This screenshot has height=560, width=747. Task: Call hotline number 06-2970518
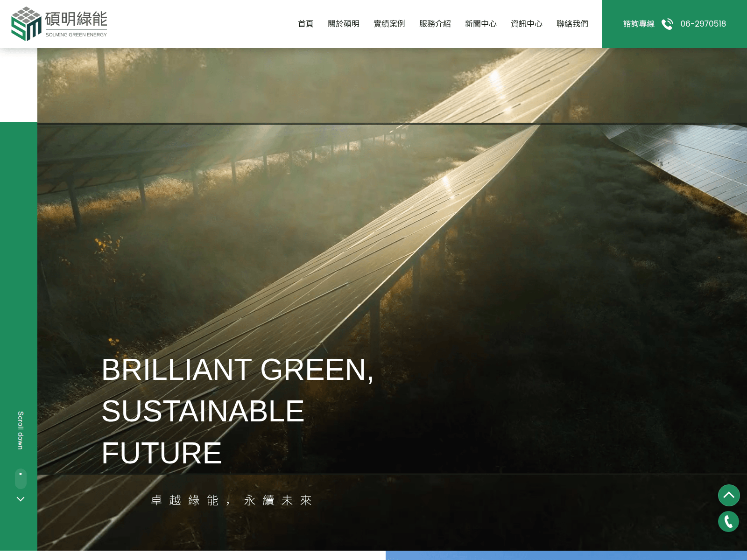703,24
